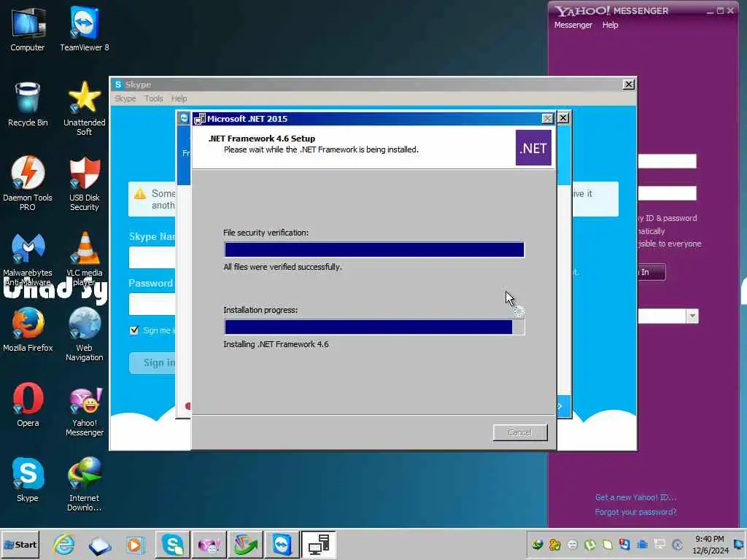This screenshot has width=747, height=560.
Task: Click the taskbar clock showing 9:40 PM
Action: 710,545
